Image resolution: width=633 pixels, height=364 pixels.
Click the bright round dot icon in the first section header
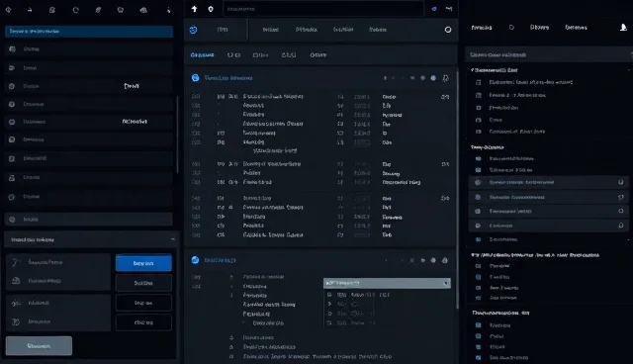[x=433, y=78]
